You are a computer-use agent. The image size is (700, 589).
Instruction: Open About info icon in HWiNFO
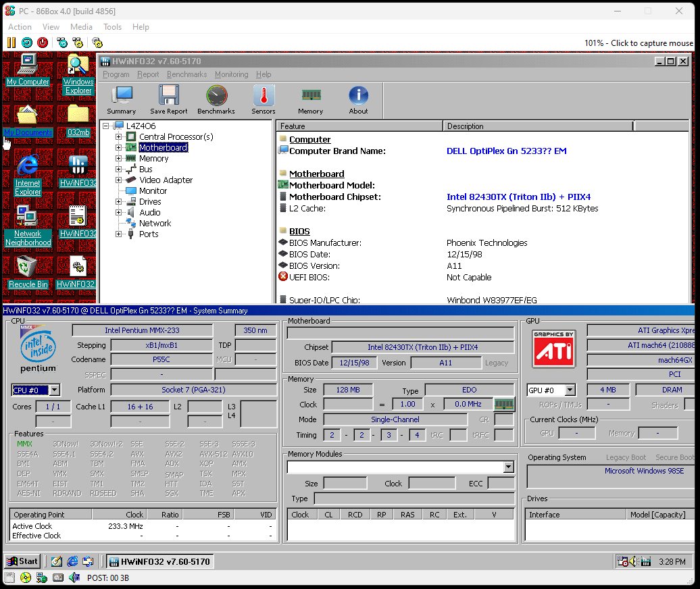(359, 100)
